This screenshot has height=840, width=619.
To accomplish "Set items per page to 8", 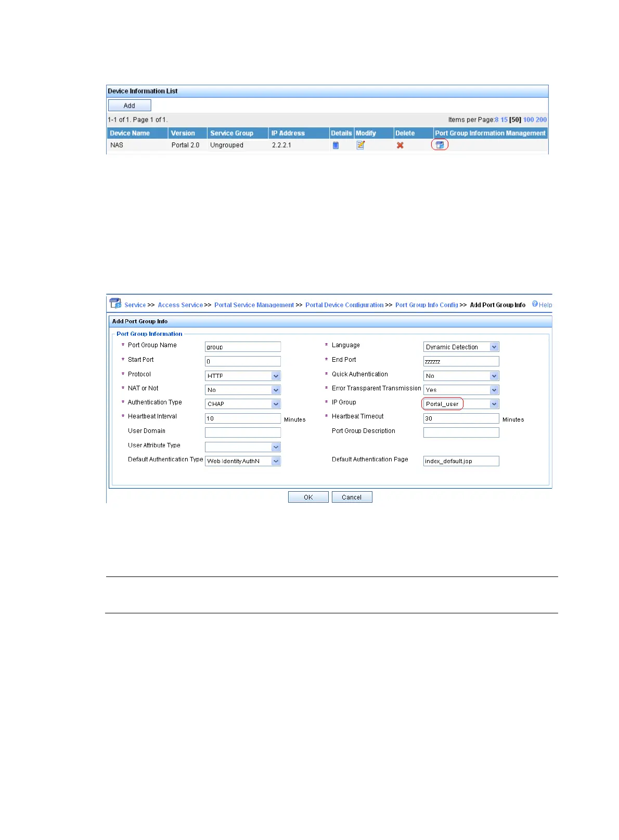I will pyautogui.click(x=497, y=120).
